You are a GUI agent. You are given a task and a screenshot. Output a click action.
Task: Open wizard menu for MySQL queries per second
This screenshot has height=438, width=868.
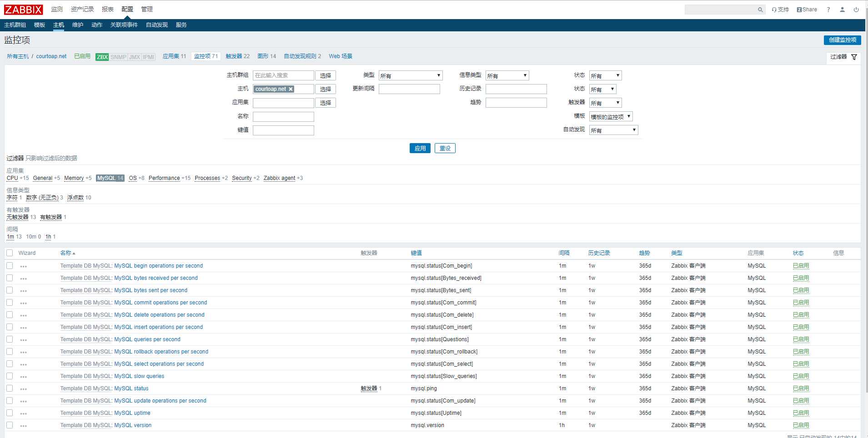(24, 340)
